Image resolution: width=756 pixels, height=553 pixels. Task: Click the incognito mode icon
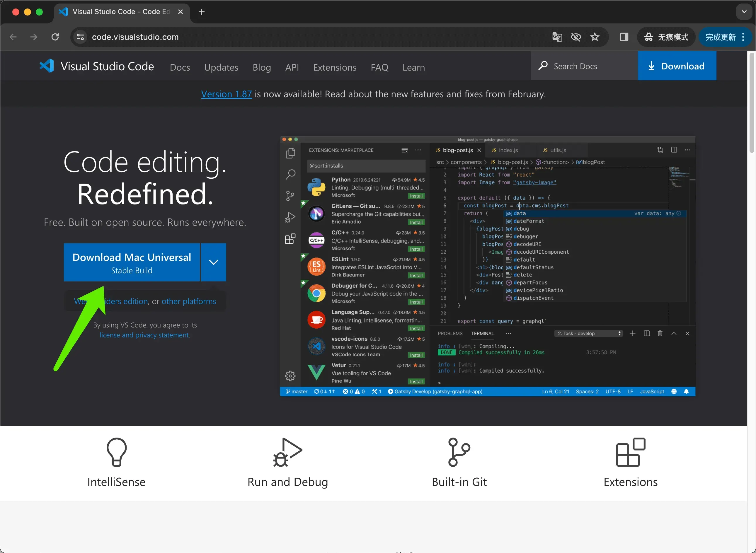point(648,37)
